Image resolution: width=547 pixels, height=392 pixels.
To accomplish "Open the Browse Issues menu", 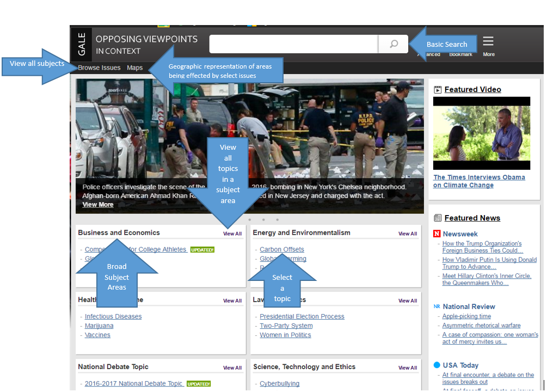I will (99, 68).
